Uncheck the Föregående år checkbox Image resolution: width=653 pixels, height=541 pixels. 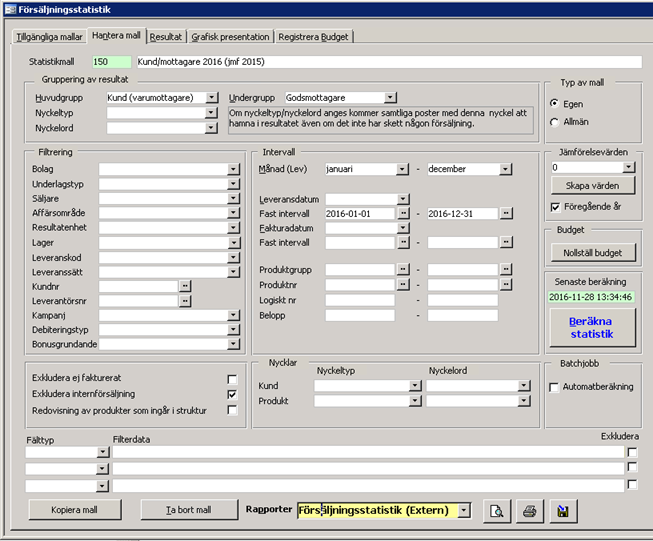[557, 207]
